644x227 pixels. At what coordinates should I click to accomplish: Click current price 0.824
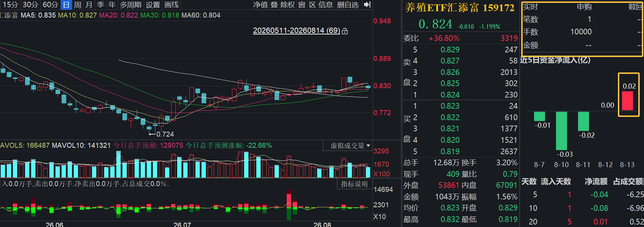pyautogui.click(x=435, y=24)
